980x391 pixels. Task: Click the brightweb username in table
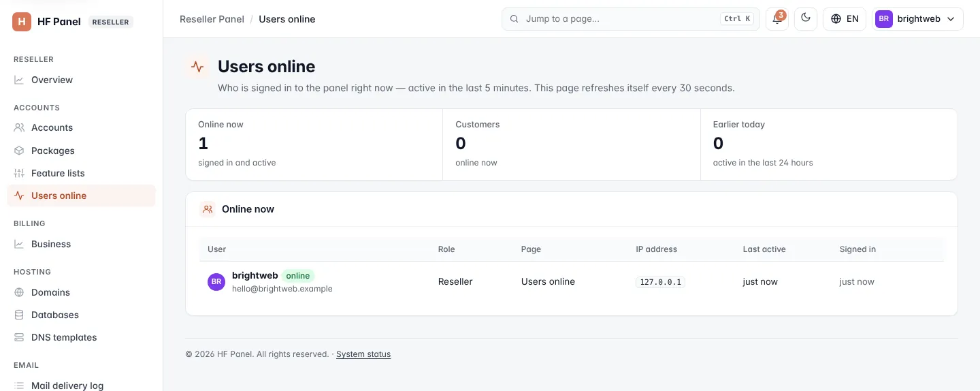[x=255, y=275]
